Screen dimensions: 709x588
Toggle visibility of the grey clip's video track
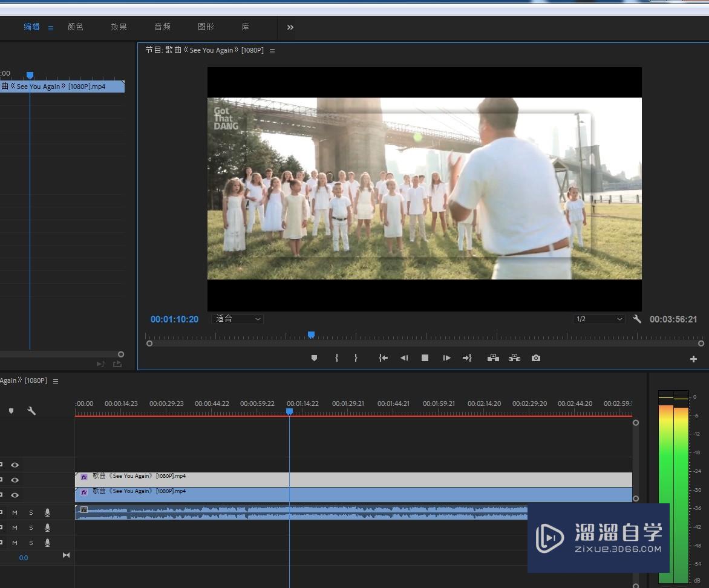point(15,480)
